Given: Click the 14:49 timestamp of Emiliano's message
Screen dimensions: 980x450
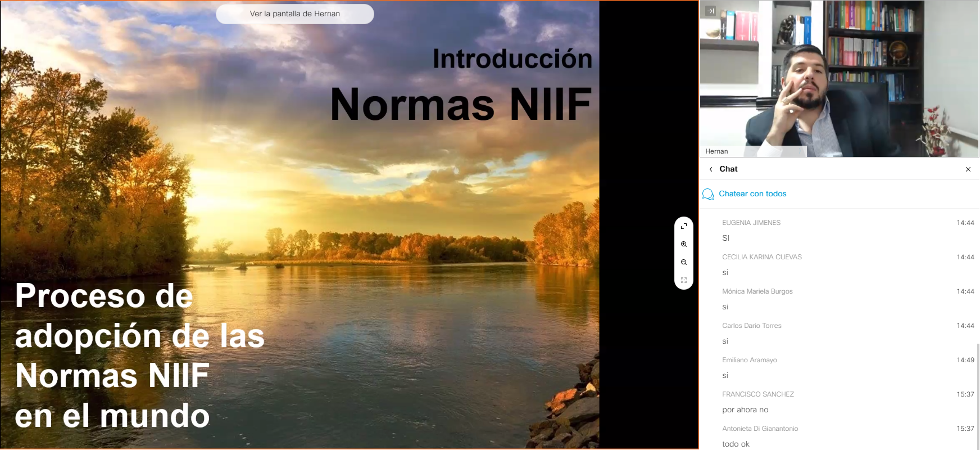Looking at the screenshot, I should pyautogui.click(x=965, y=360).
